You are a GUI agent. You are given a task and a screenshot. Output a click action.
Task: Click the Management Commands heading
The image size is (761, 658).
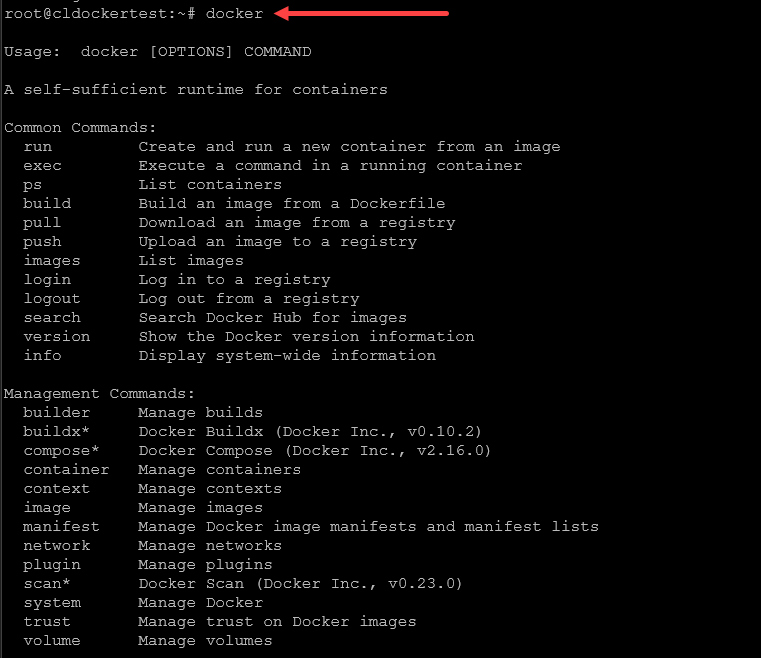click(100, 393)
